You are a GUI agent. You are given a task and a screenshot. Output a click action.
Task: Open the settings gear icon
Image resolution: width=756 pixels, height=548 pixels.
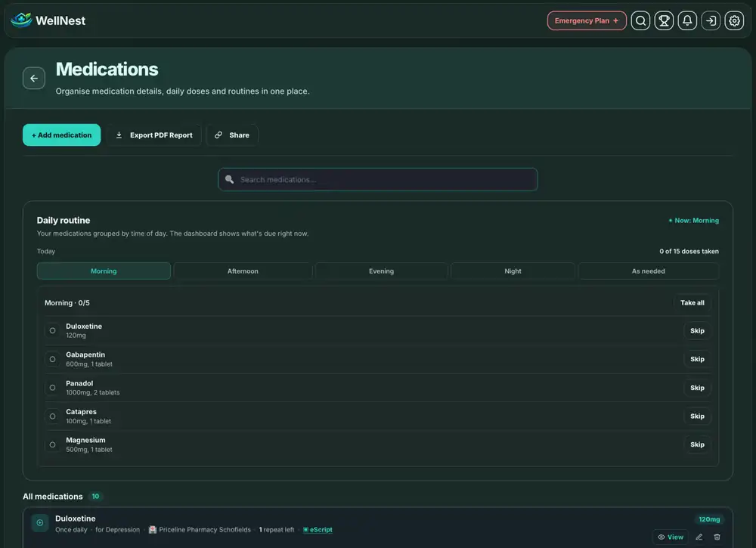pyautogui.click(x=734, y=20)
